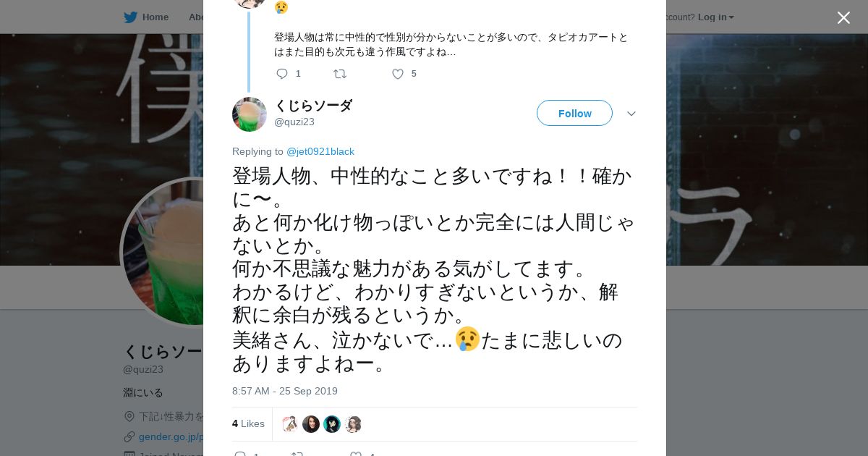The image size is (868, 456).
Task: Open the 4 Likes list
Action: (248, 423)
